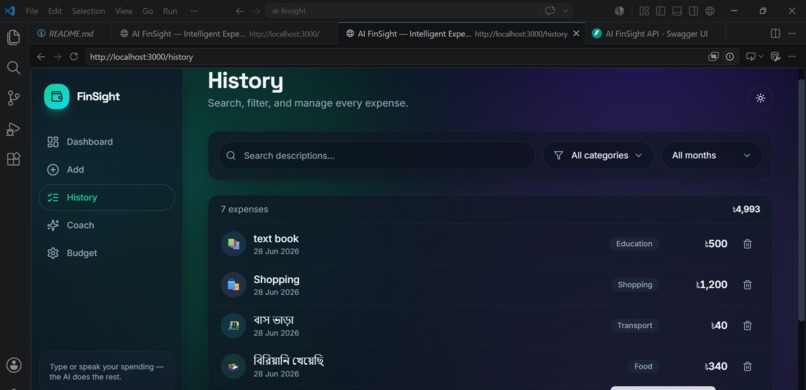
Task: Focus the Search descriptions field
Action: point(377,156)
